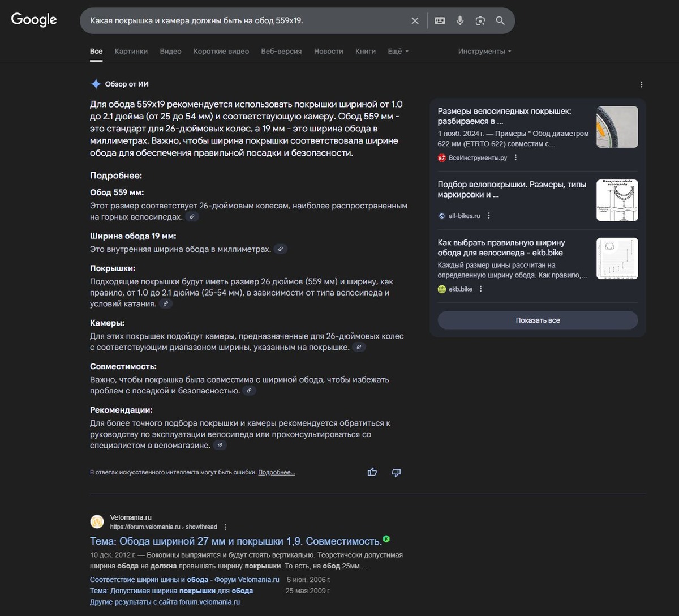Click the magnifying glass search button
Viewport: 679px width, 616px height.
[500, 21]
